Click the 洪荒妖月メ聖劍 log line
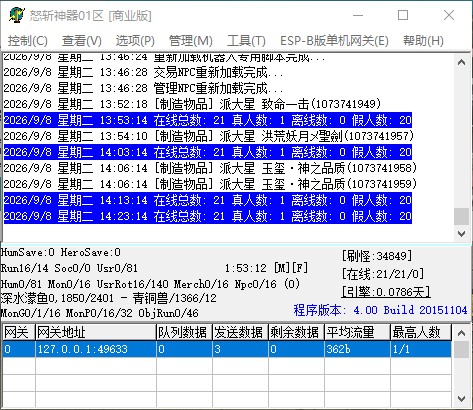 click(x=209, y=136)
